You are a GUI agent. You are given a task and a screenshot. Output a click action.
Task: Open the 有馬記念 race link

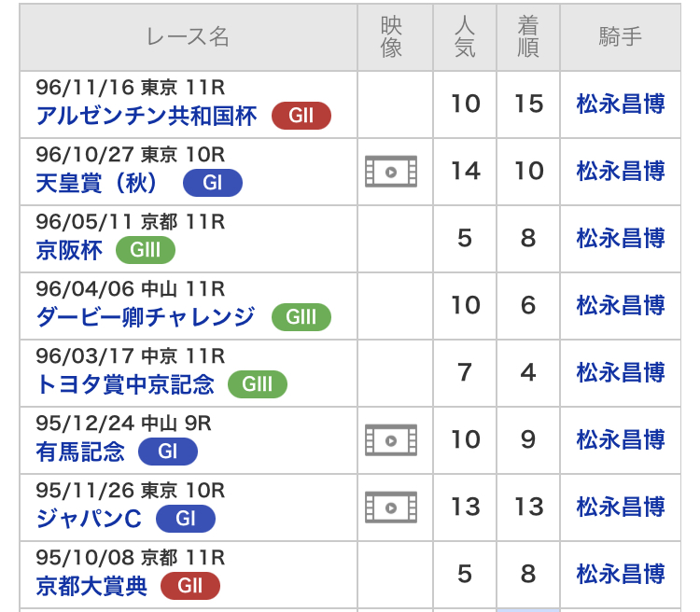tap(80, 452)
